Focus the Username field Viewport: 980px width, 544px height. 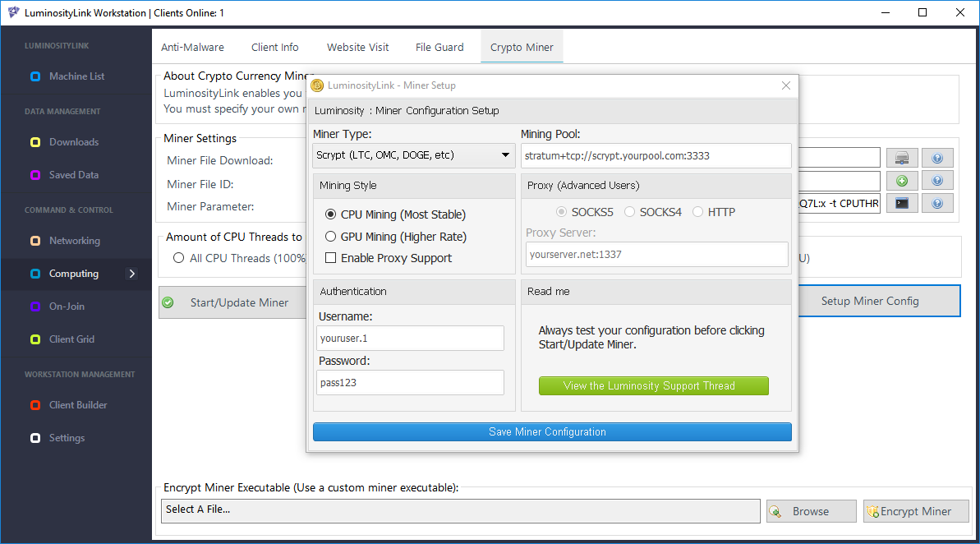(x=410, y=339)
